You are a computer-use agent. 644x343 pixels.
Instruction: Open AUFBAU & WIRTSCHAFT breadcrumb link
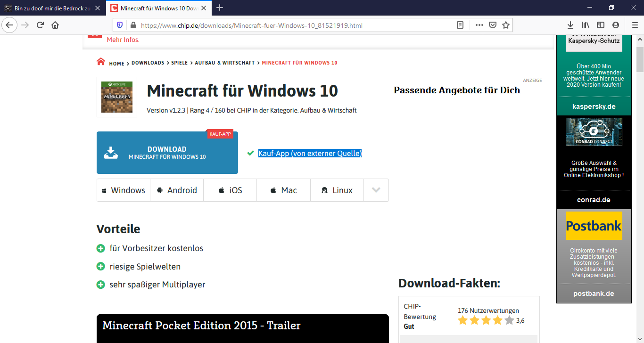225,63
